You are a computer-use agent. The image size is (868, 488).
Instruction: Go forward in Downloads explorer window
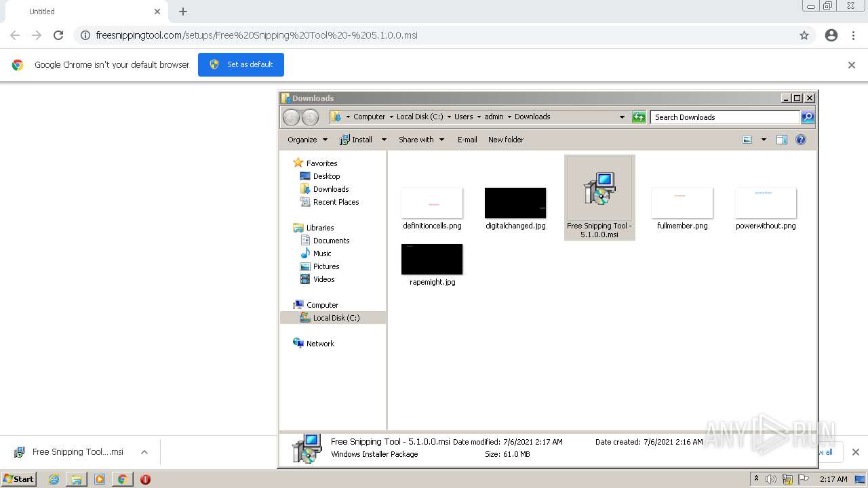(310, 117)
